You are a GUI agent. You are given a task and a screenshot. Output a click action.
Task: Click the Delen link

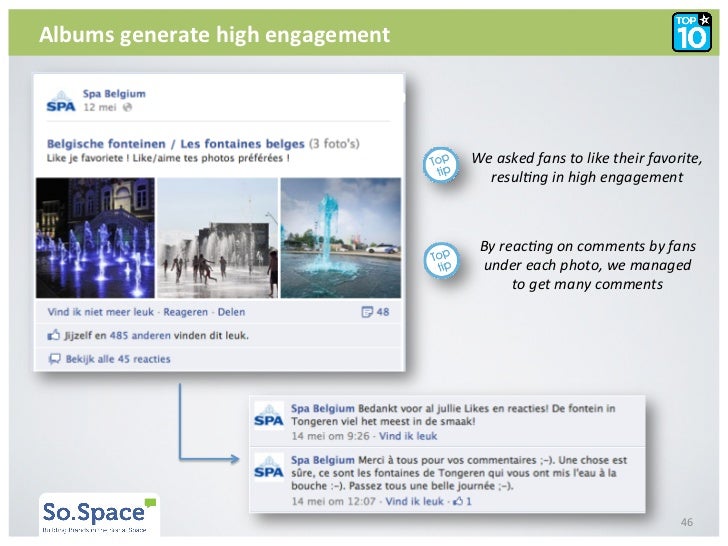point(231,312)
